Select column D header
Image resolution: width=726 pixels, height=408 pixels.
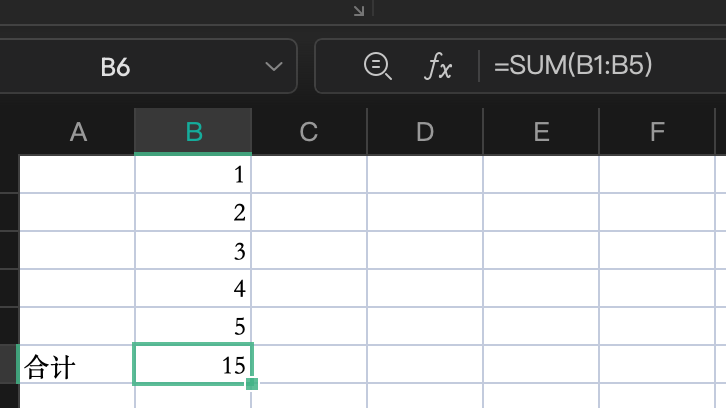425,131
